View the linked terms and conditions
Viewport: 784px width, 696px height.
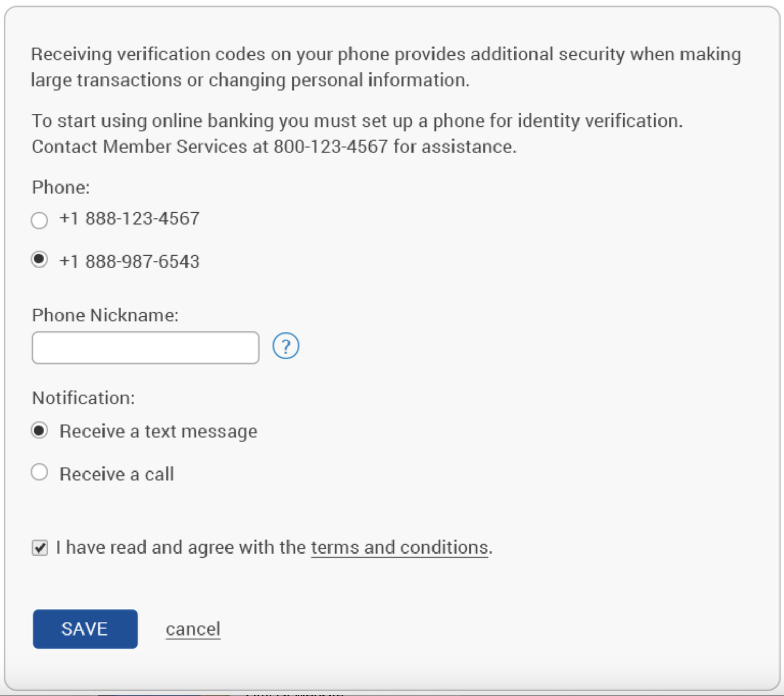(x=400, y=547)
